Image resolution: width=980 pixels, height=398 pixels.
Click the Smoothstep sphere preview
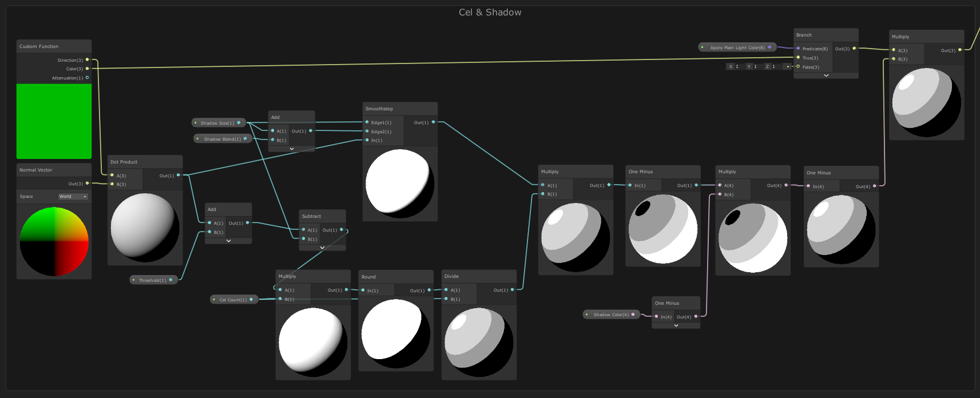pos(400,184)
